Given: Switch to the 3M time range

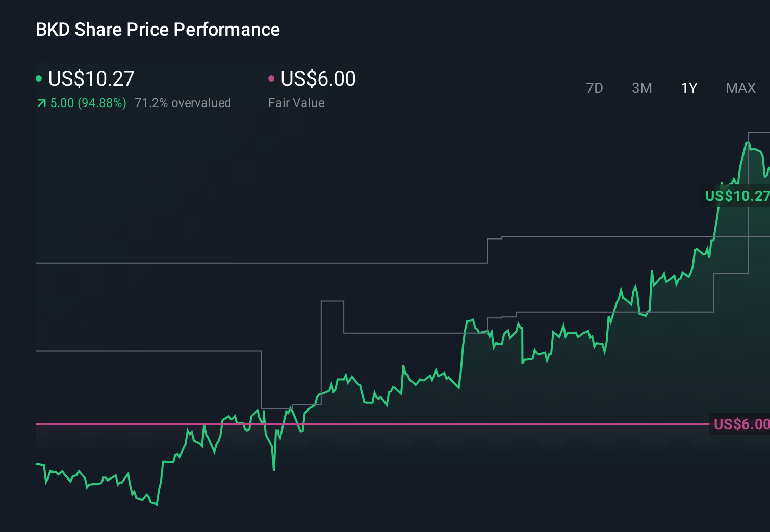Looking at the screenshot, I should point(641,88).
